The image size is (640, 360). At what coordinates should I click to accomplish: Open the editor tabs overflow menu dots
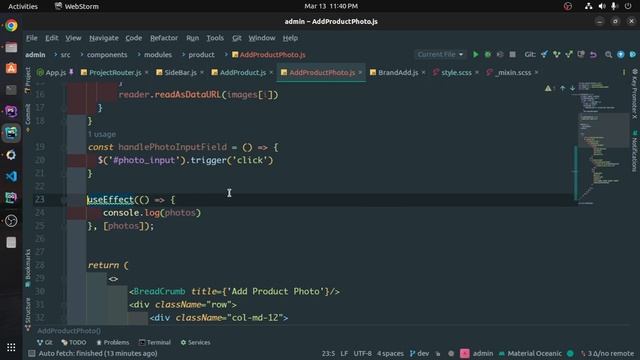coord(624,72)
